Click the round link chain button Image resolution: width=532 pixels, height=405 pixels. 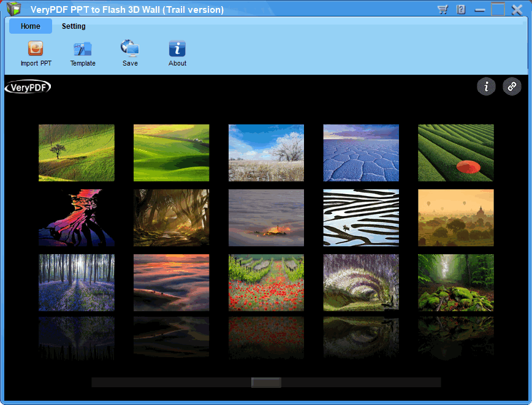coord(512,86)
